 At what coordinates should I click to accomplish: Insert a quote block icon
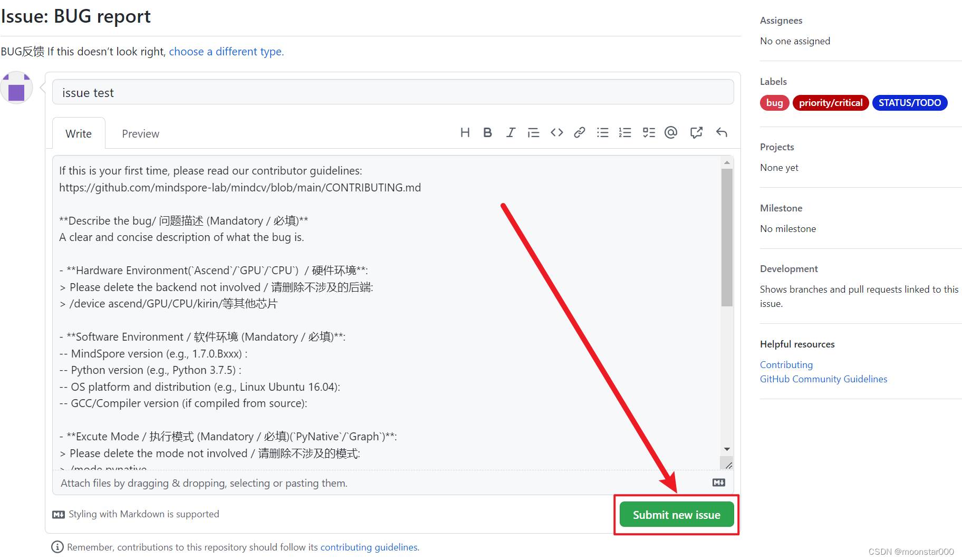click(x=533, y=132)
